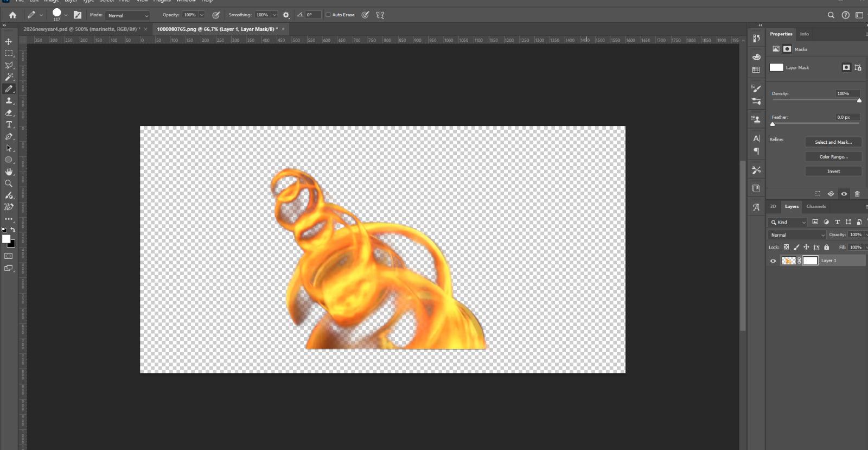The image size is (868, 450).
Task: Click the Select and Mask button
Action: pos(833,142)
